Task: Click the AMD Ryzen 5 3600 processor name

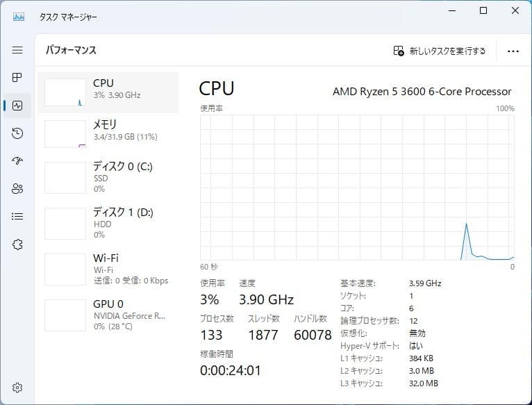Action: (x=422, y=92)
